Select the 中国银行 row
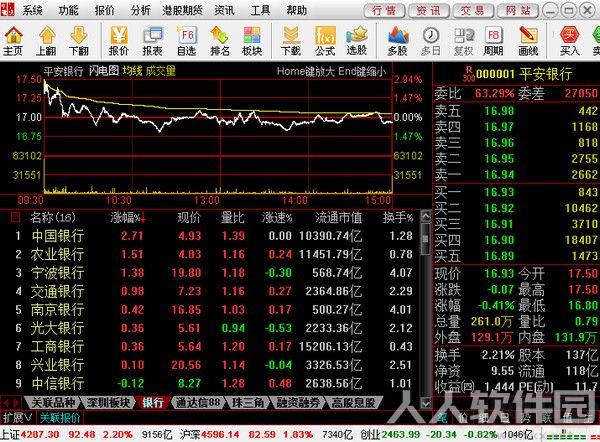The image size is (600, 442). point(210,236)
